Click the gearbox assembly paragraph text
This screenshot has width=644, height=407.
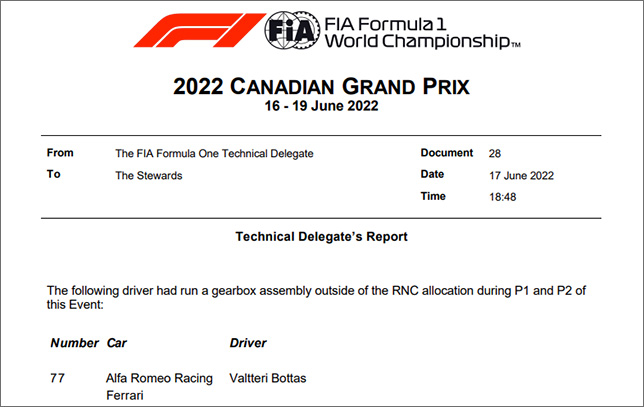point(316,297)
